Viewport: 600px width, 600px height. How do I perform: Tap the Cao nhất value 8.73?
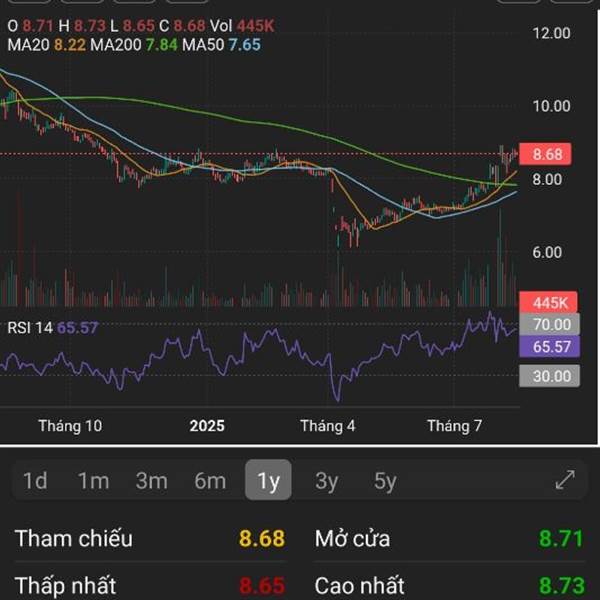(562, 585)
